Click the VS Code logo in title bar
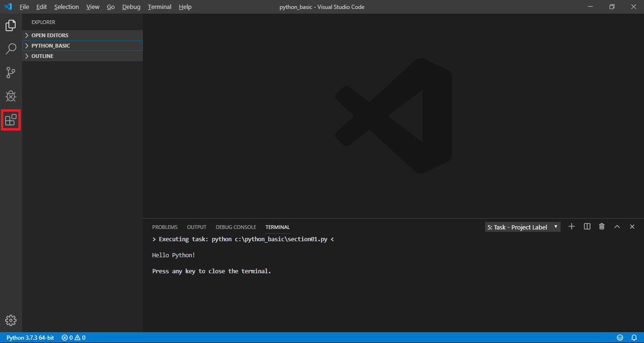The width and height of the screenshot is (644, 343). pos(8,7)
